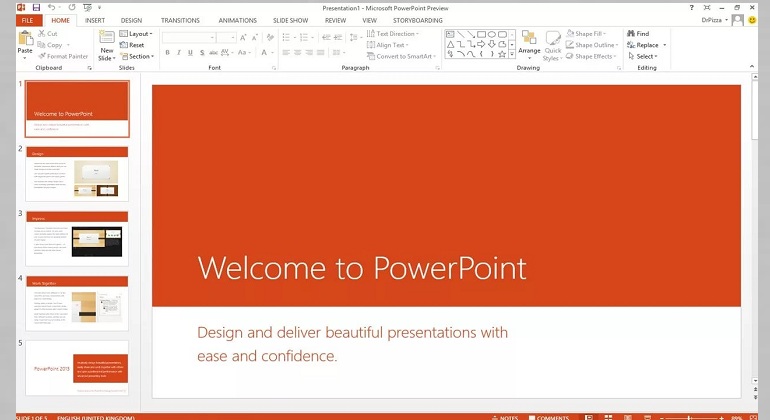Expand the Shapes gallery More arrow
This screenshot has height=420, width=770.
[512, 55]
